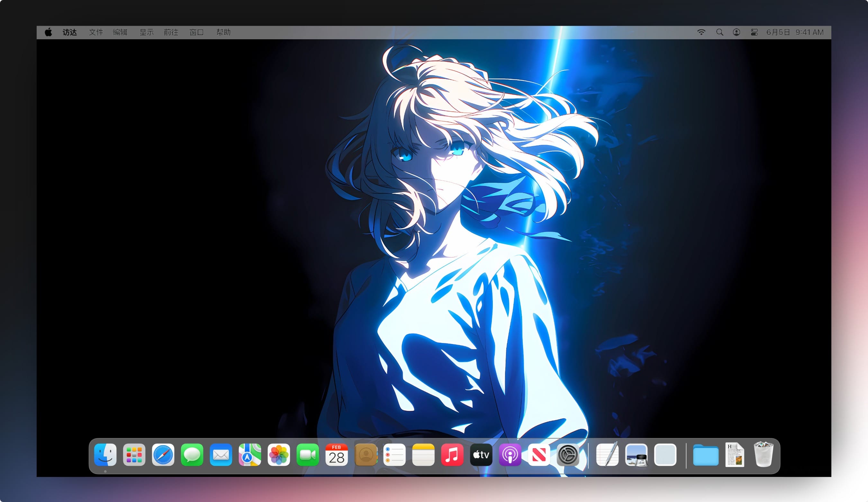Open the 文件 menu
Image resolution: width=868 pixels, height=502 pixels.
(96, 32)
